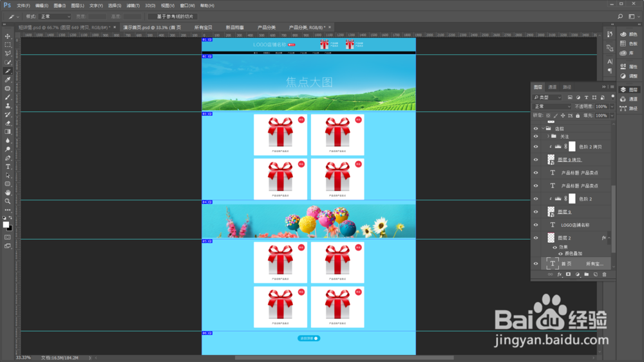
Task: Add a layer mask icon
Action: 569,274
